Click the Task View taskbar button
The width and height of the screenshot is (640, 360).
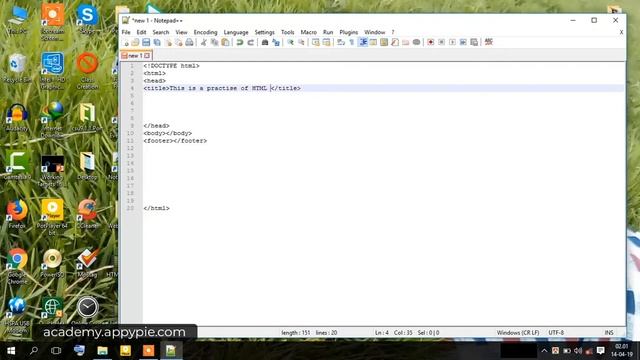pos(56,351)
